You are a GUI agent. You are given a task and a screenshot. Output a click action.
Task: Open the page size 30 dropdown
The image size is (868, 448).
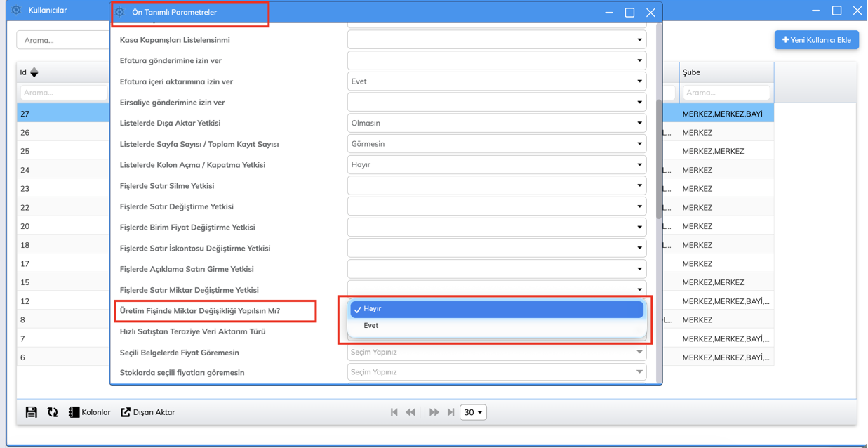(x=473, y=412)
